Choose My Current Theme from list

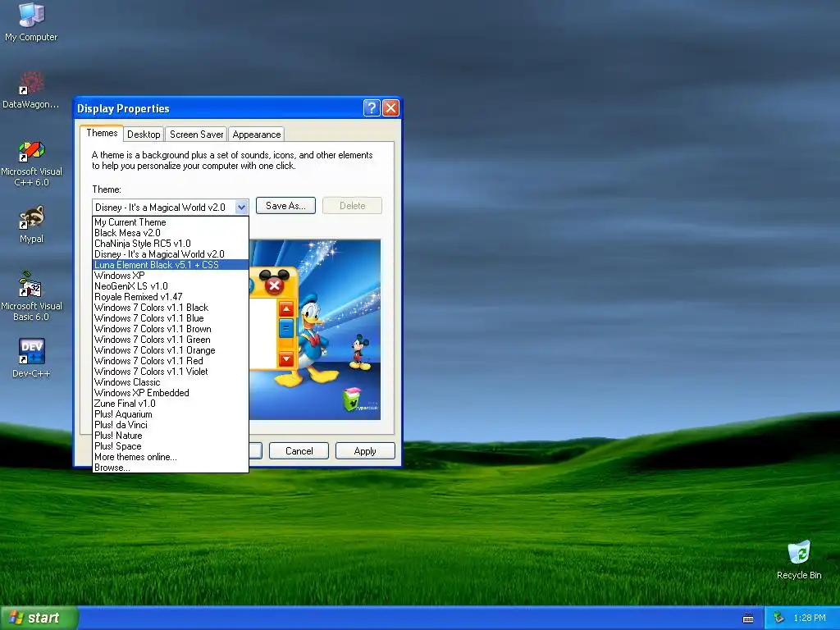[171, 221]
